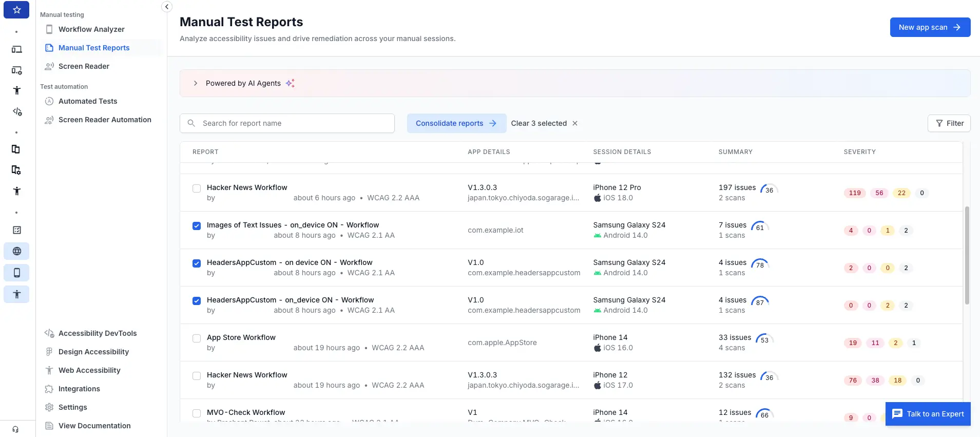Click Consolidate reports
Screen dimensions: 980x437
[456, 123]
